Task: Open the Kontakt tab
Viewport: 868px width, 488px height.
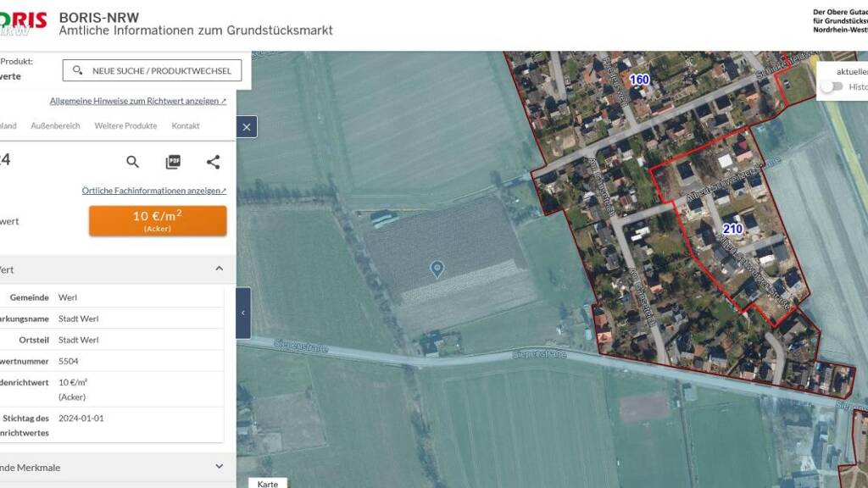Action: [186, 125]
